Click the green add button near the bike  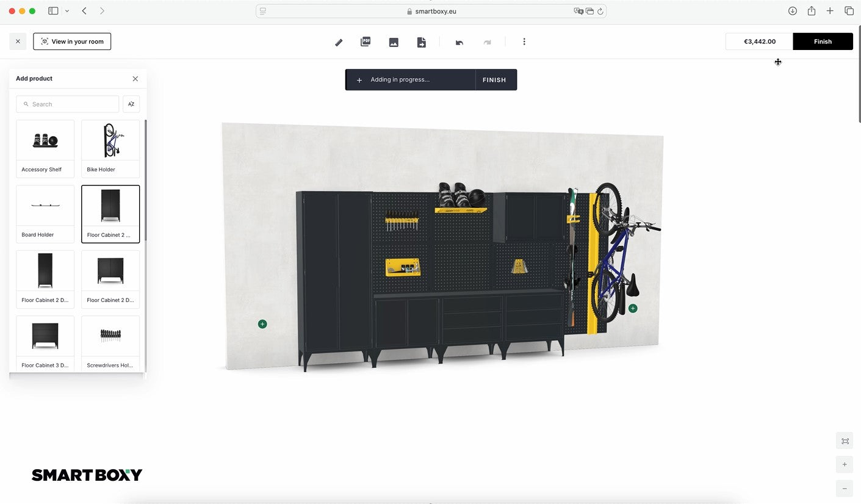(633, 308)
